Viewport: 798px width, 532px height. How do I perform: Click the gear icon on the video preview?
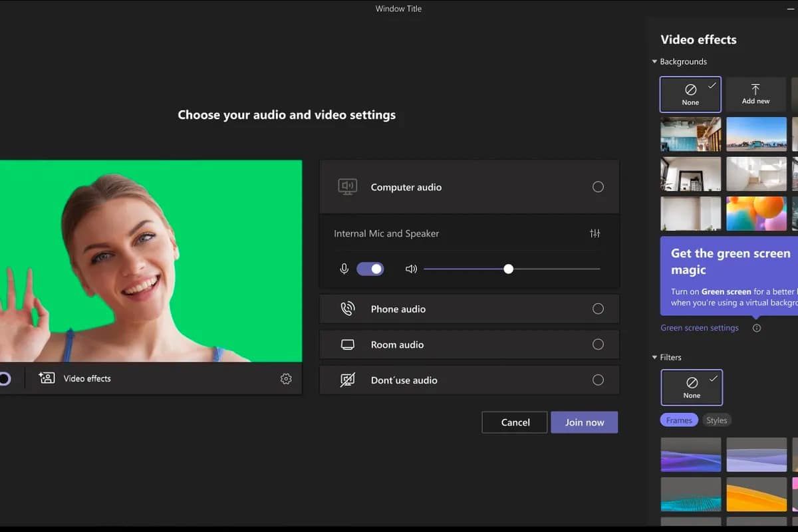point(286,378)
